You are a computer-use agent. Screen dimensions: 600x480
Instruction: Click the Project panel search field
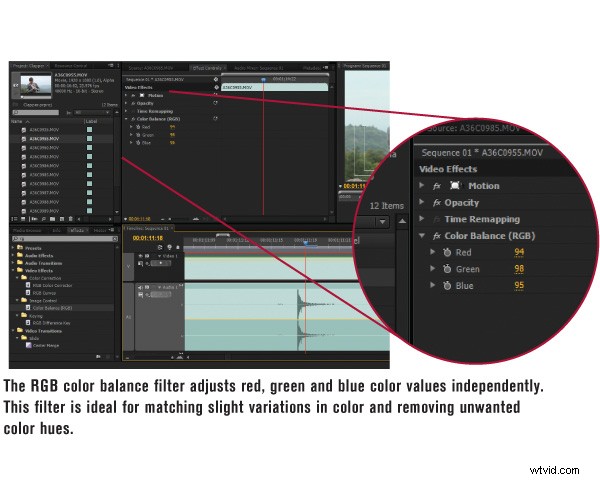36,113
